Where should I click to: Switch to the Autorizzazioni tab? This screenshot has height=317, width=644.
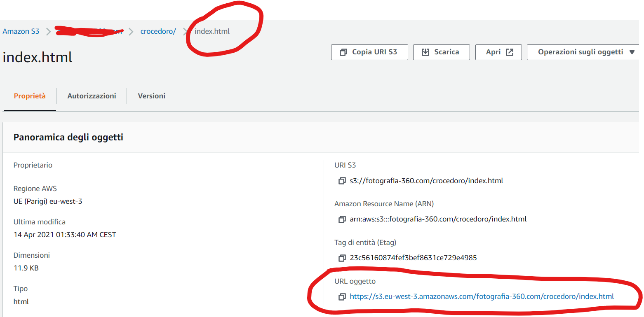(x=92, y=96)
